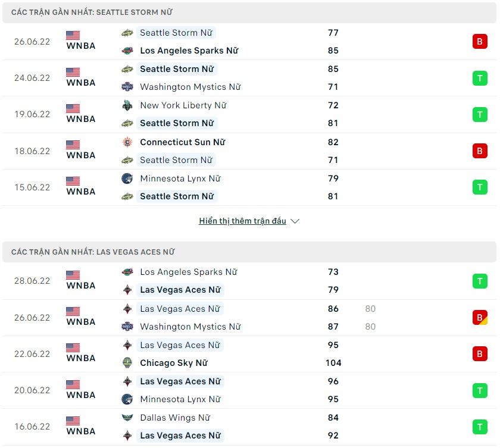Click the red B result badge for 18.06.22
This screenshot has width=500, height=448.
(x=480, y=151)
